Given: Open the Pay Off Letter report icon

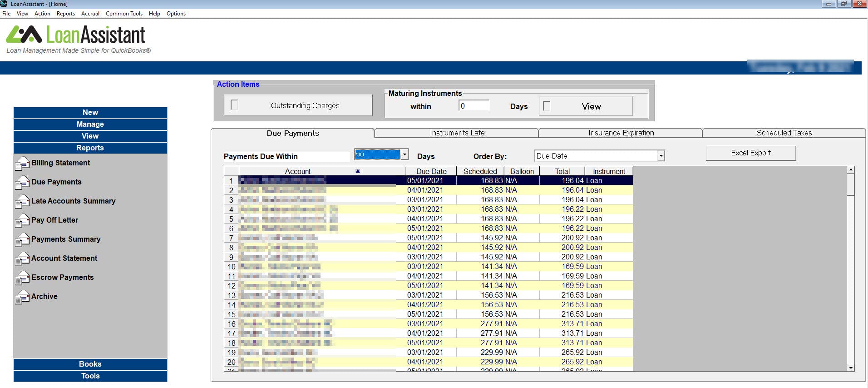Looking at the screenshot, I should (x=22, y=221).
